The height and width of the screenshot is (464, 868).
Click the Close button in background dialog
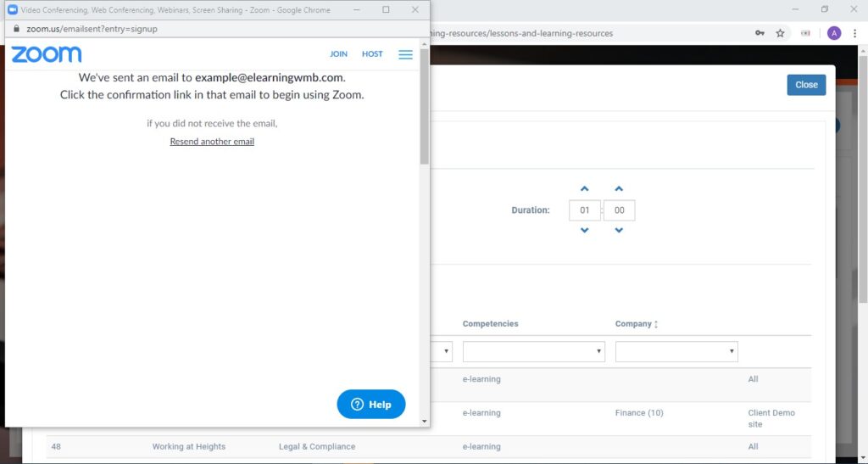click(x=806, y=85)
